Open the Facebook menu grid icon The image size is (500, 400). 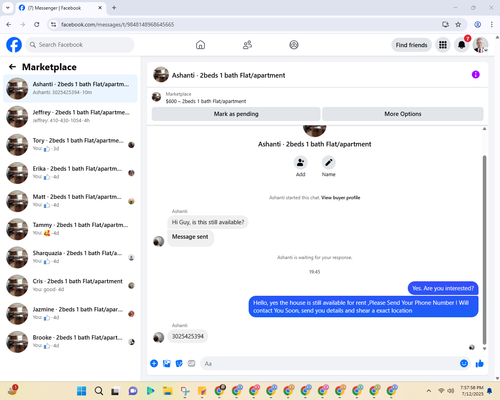443,45
